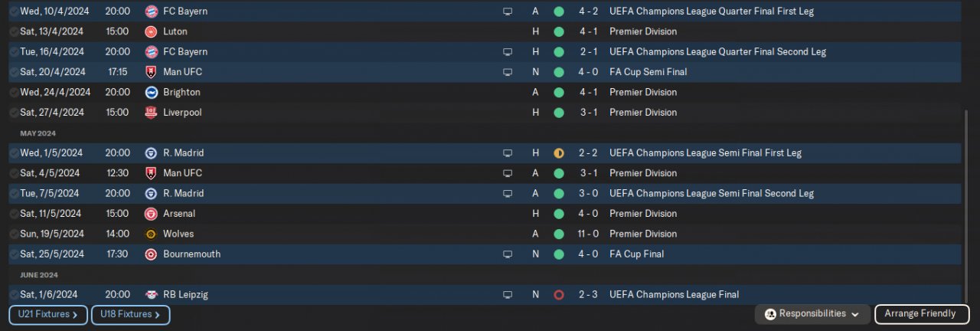The image size is (980, 331).
Task: Click the yellow draw indicator for R. Madrid first leg
Action: [x=559, y=153]
